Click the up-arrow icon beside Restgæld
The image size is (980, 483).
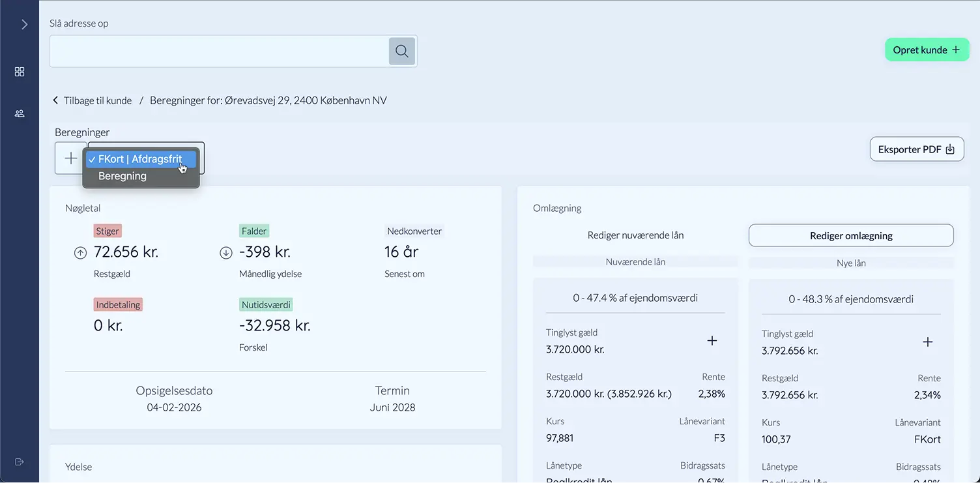click(80, 254)
